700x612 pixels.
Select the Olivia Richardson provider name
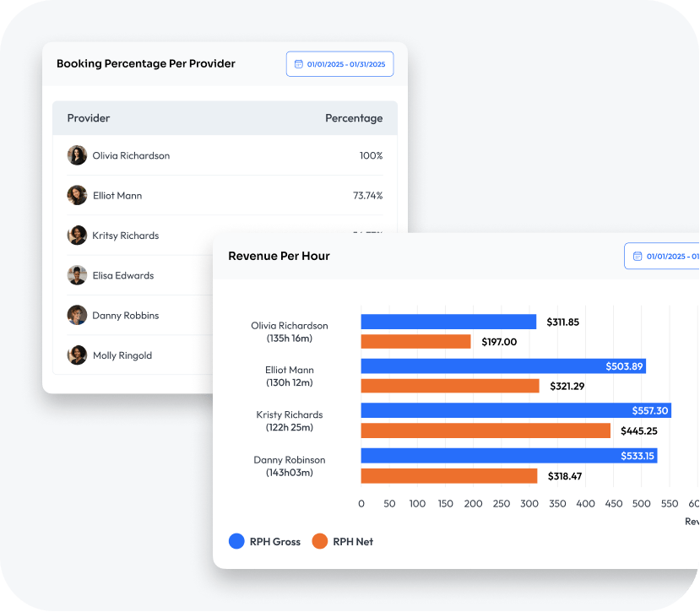[x=131, y=155]
